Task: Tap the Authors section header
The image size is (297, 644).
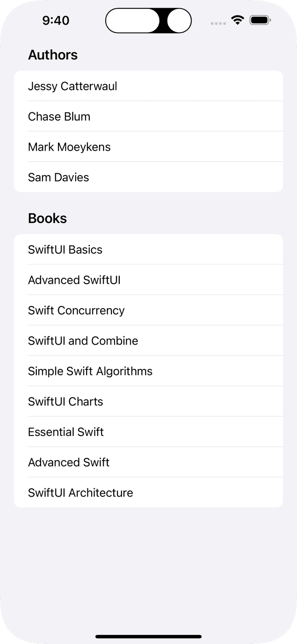Action: (53, 55)
